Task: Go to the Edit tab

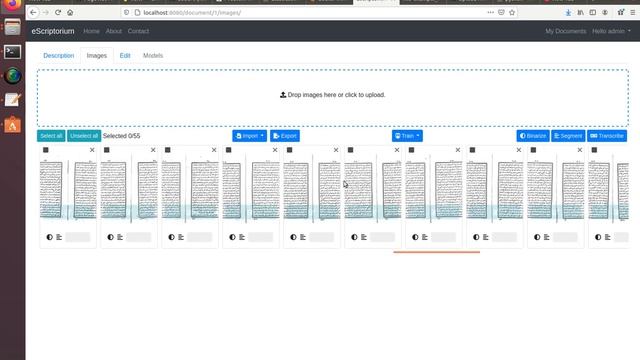Action: (x=125, y=56)
